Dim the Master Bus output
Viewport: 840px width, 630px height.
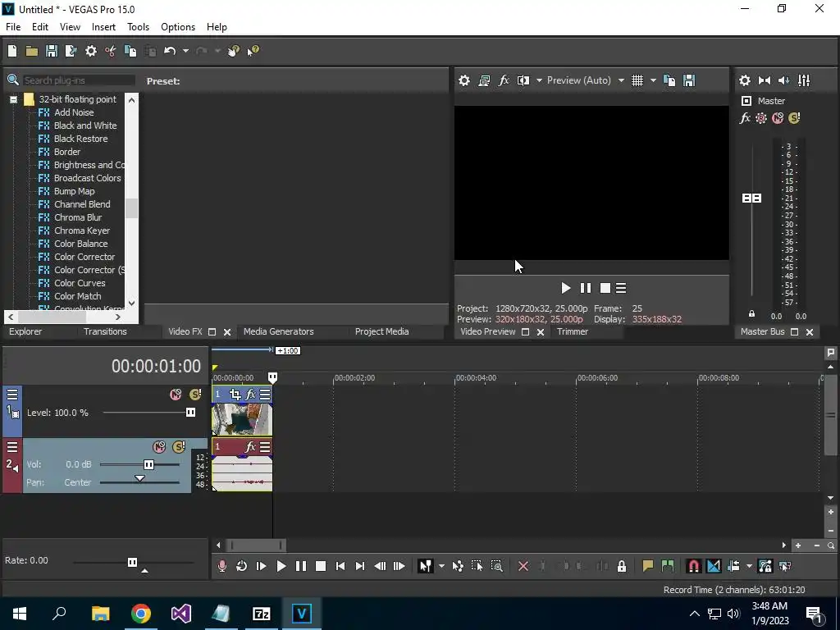(x=783, y=80)
